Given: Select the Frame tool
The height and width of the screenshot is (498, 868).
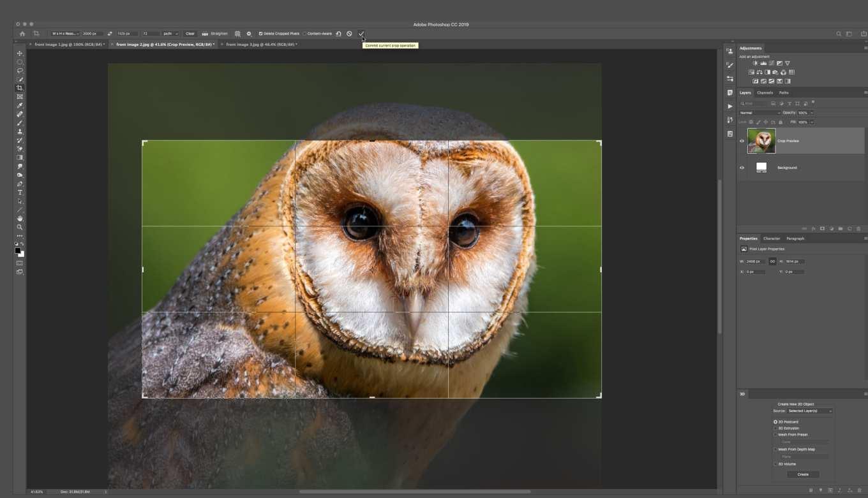Looking at the screenshot, I should coord(20,97).
